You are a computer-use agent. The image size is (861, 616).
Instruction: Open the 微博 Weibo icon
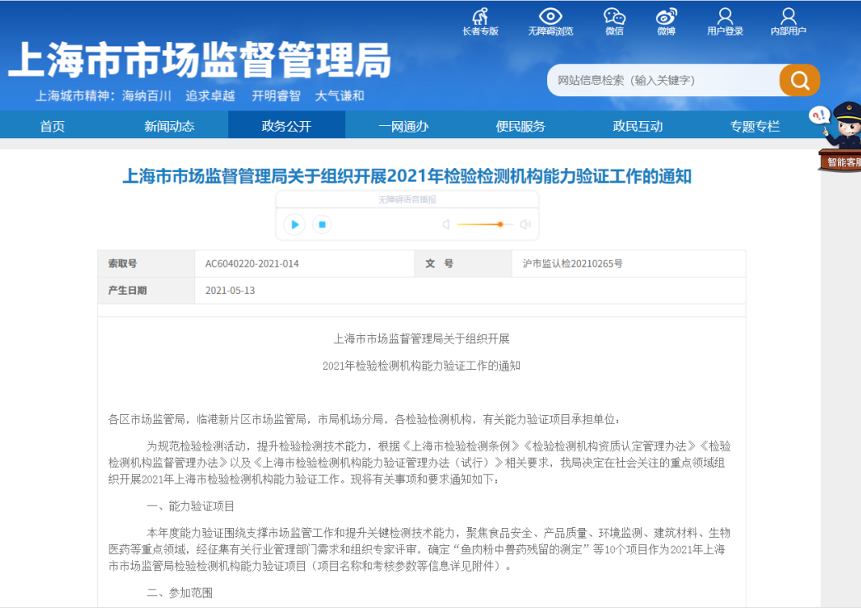click(666, 22)
